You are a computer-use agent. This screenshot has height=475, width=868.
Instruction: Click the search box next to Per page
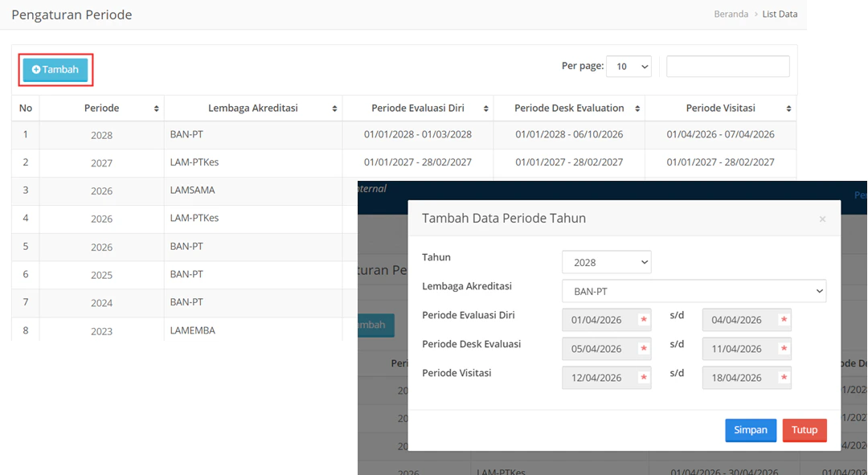pyautogui.click(x=727, y=66)
